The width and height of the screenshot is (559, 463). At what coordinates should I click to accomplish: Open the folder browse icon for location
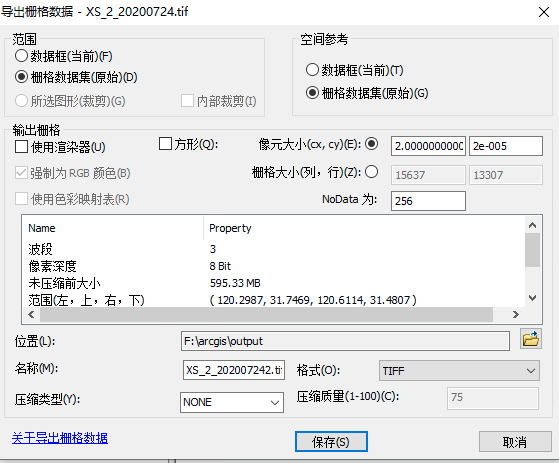[x=531, y=339]
